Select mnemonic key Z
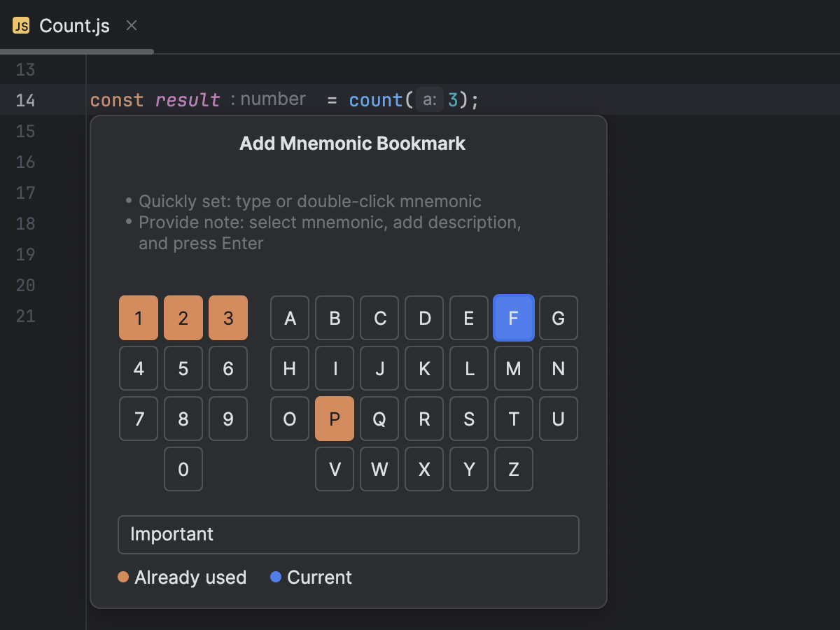The width and height of the screenshot is (840, 630). 514,469
